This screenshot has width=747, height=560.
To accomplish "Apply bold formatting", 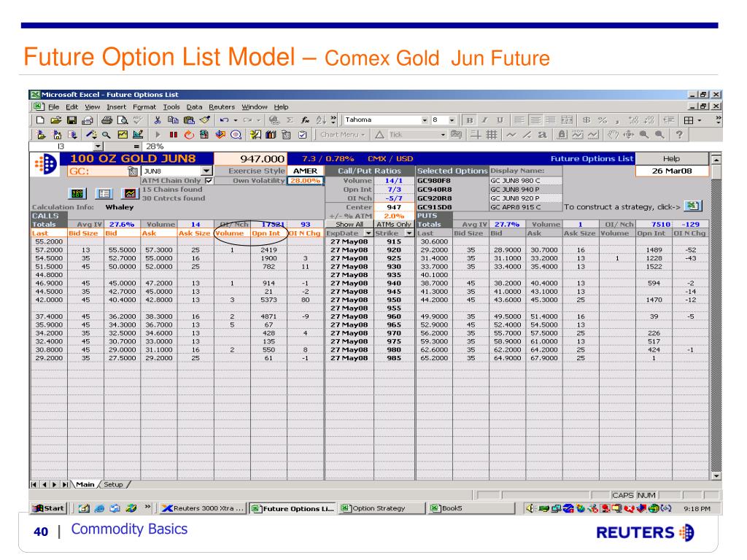I will [470, 120].
